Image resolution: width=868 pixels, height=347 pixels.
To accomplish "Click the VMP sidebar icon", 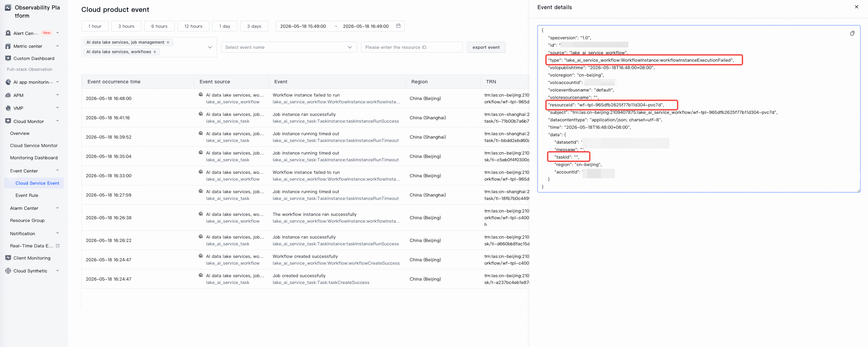I will 8,108.
